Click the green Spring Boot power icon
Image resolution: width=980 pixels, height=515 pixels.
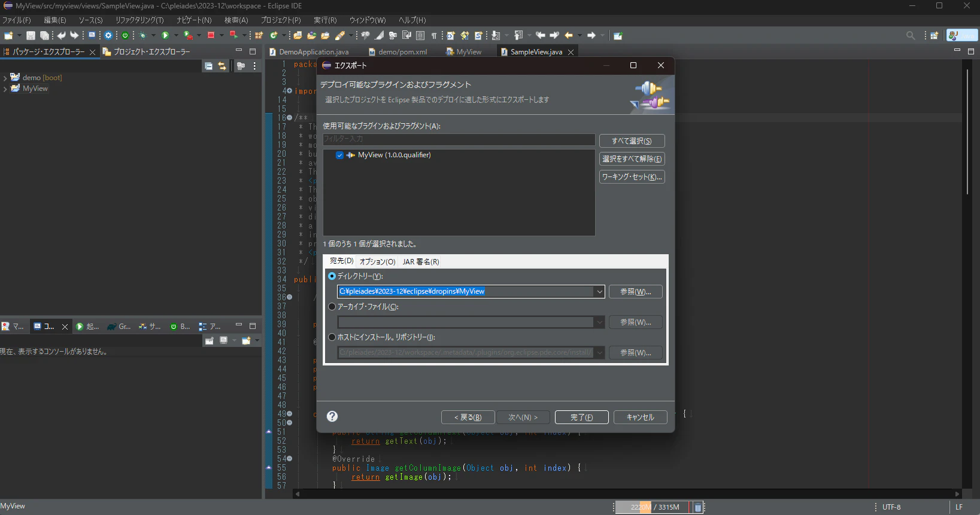point(125,36)
